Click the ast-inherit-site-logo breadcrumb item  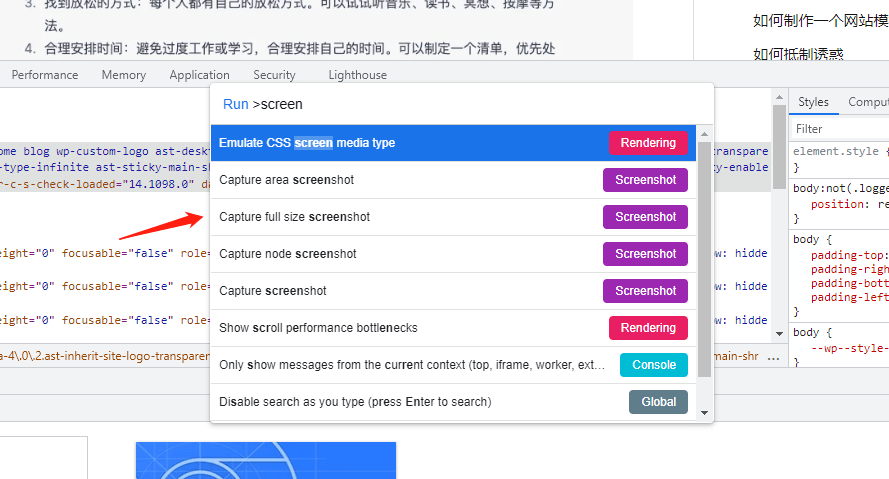[x=105, y=356]
